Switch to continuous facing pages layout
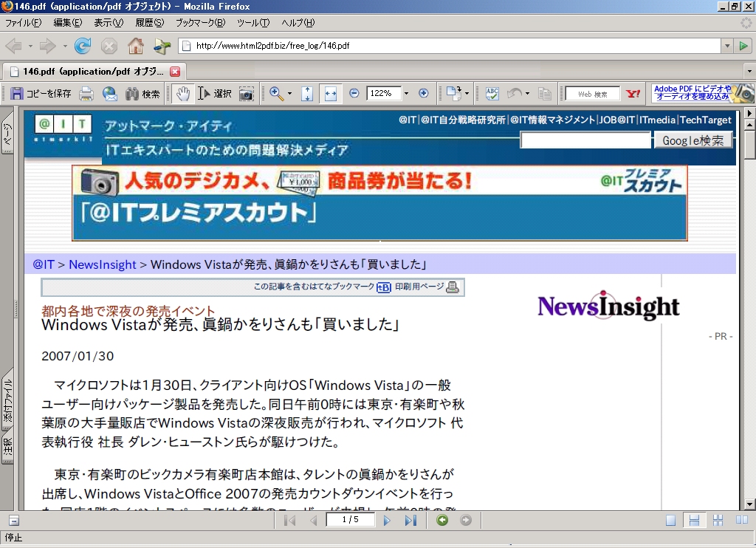The height and width of the screenshot is (548, 756). [718, 521]
